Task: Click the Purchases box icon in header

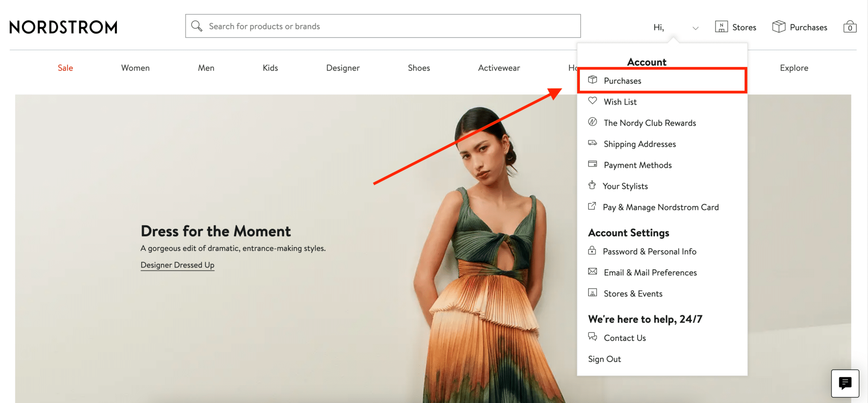Action: click(779, 27)
